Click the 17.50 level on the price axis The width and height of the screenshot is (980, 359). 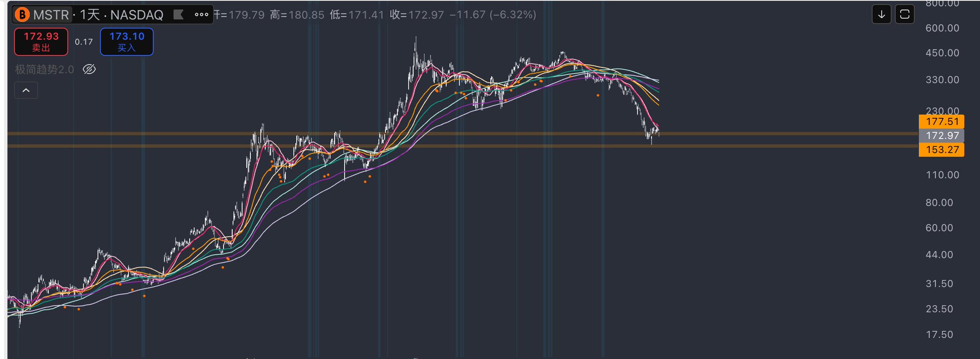[x=939, y=335]
